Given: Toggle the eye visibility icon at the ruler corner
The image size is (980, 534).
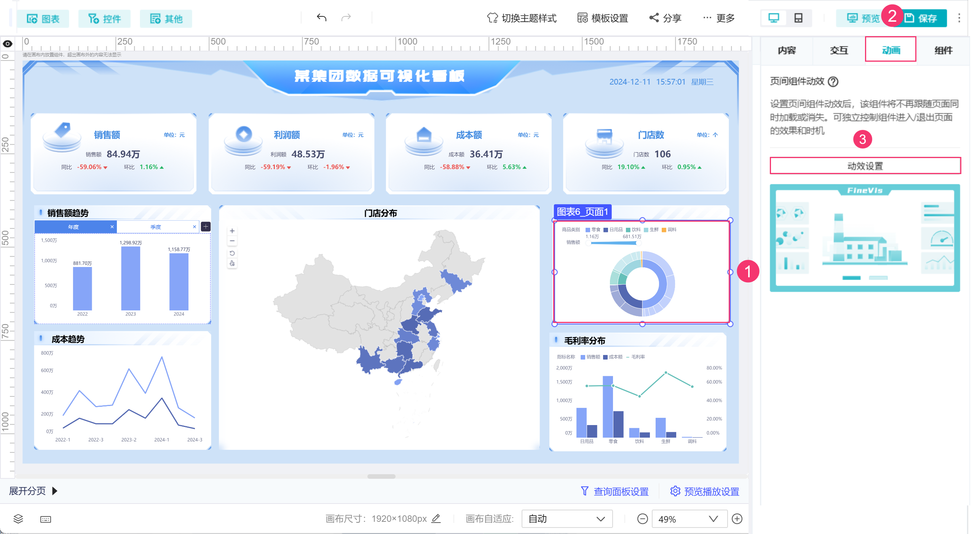Looking at the screenshot, I should tap(8, 44).
